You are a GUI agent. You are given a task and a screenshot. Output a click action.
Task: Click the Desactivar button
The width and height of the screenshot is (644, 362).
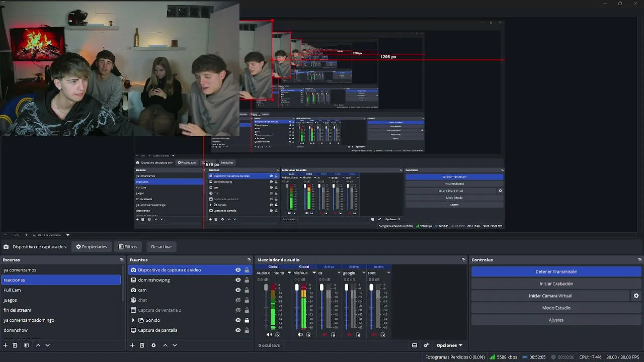click(x=162, y=247)
